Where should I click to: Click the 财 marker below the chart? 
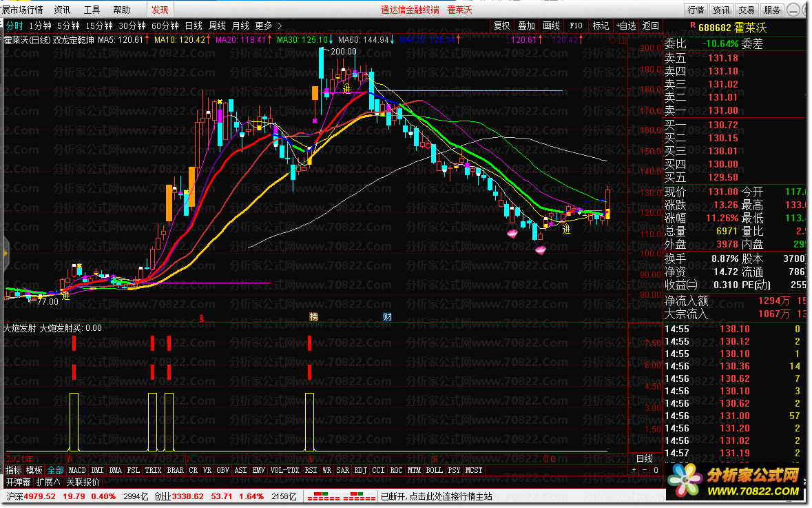(x=387, y=316)
